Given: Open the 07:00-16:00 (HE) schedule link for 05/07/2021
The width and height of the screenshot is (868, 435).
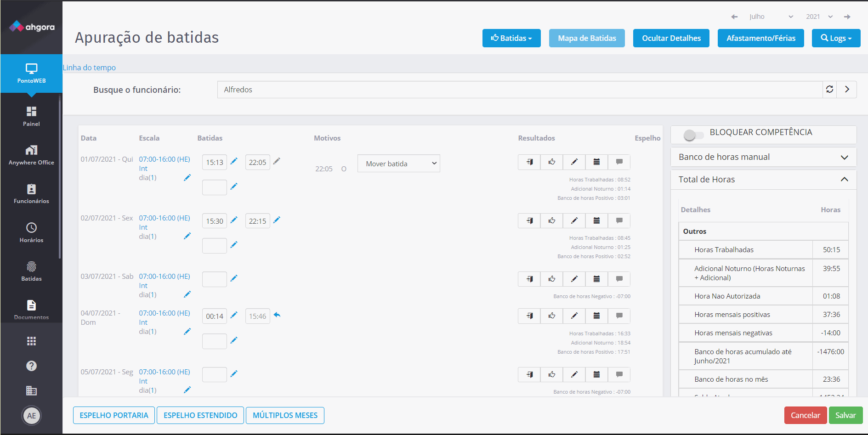Looking at the screenshot, I should click(x=165, y=372).
